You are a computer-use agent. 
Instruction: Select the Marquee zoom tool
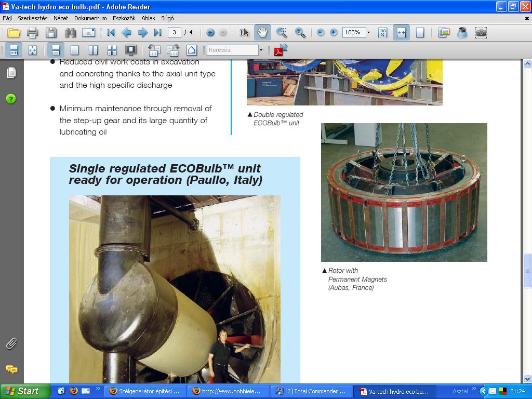[x=282, y=33]
